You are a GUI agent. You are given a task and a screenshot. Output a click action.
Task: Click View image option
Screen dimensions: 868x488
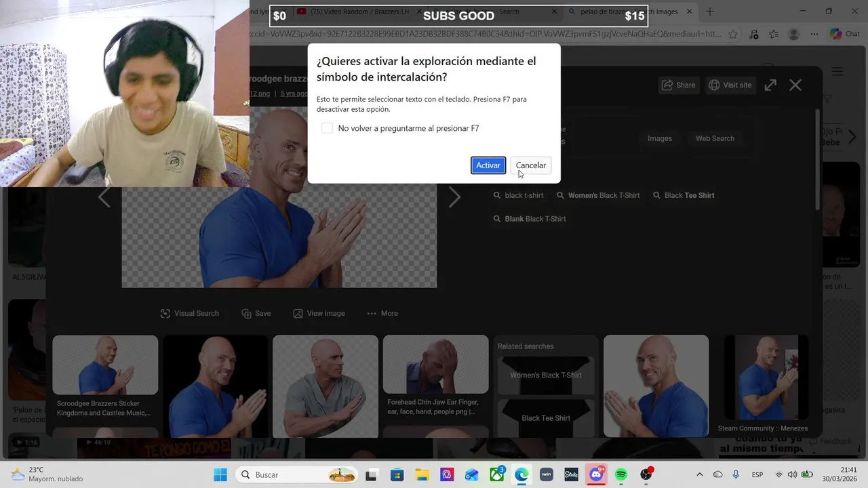point(319,313)
